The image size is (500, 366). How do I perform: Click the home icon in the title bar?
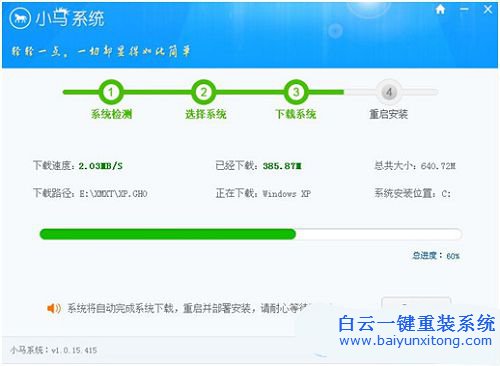440,10
